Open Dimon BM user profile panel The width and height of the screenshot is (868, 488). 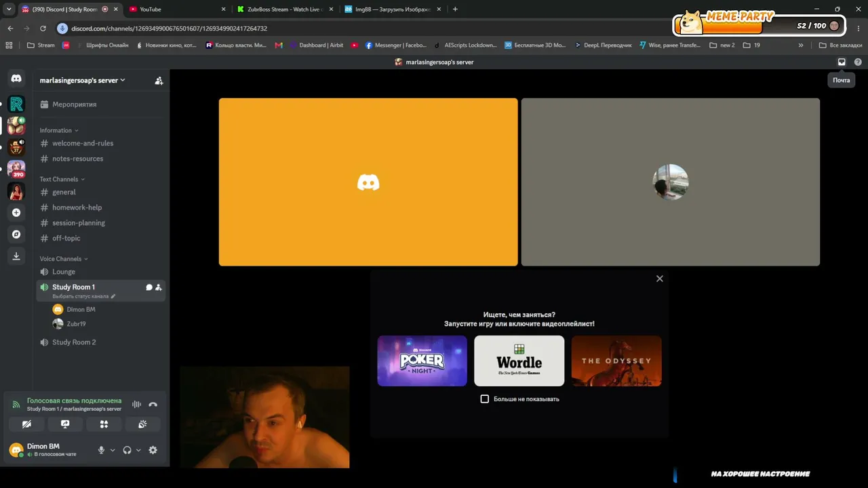click(51, 449)
